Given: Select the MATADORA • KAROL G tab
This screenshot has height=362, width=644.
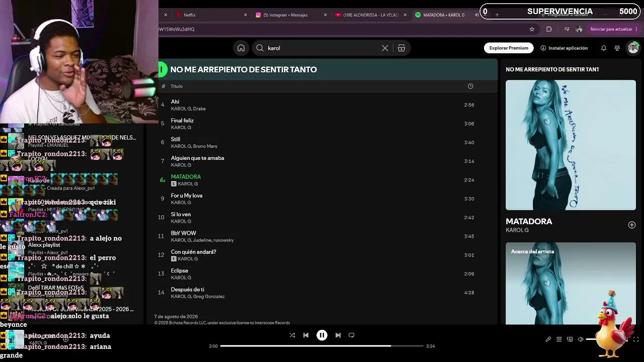Looking at the screenshot, I should pos(444,15).
